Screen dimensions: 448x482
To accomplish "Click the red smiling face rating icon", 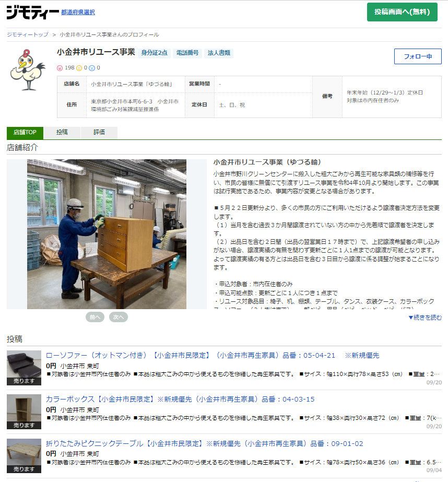I will click(59, 67).
